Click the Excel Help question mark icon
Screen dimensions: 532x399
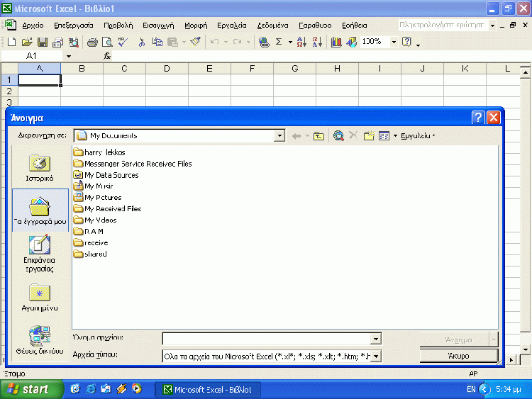406,42
